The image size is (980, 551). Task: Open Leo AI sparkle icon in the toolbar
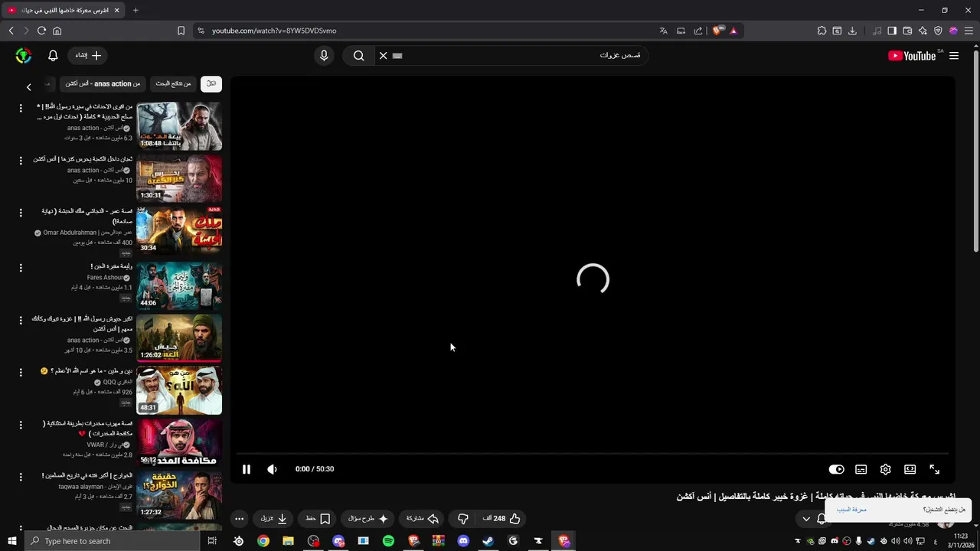923,31
